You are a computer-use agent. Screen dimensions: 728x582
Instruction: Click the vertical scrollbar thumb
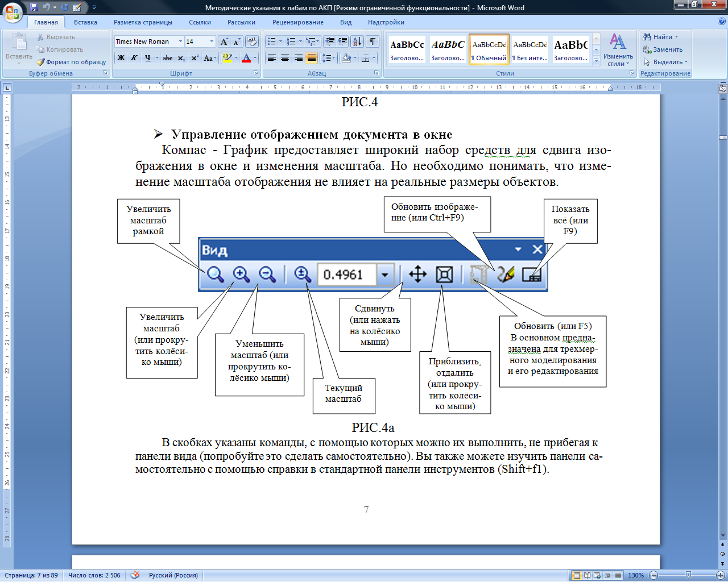723,138
